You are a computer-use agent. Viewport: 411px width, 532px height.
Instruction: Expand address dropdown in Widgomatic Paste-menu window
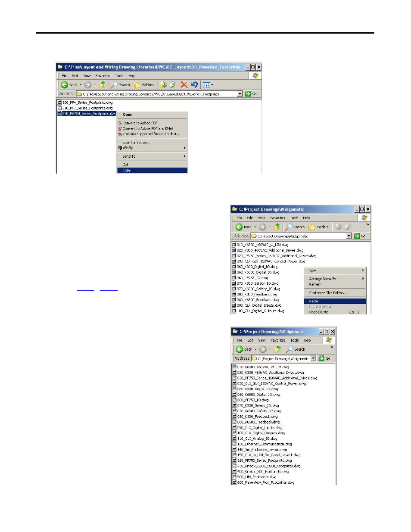point(349,236)
